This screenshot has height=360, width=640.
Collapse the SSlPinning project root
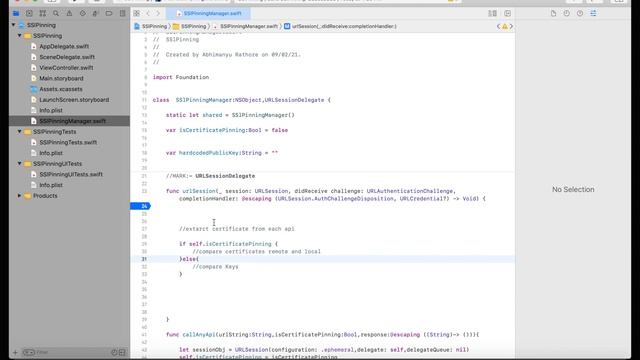[x=14, y=25]
